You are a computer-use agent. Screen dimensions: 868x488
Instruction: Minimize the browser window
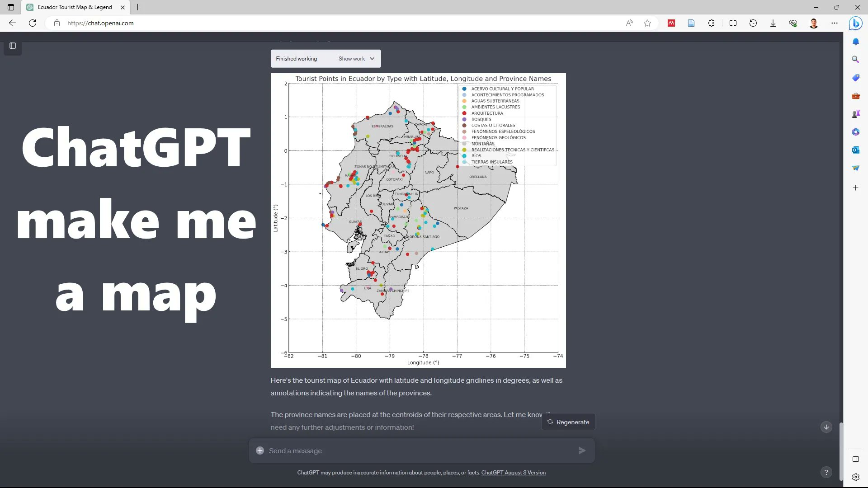816,7
